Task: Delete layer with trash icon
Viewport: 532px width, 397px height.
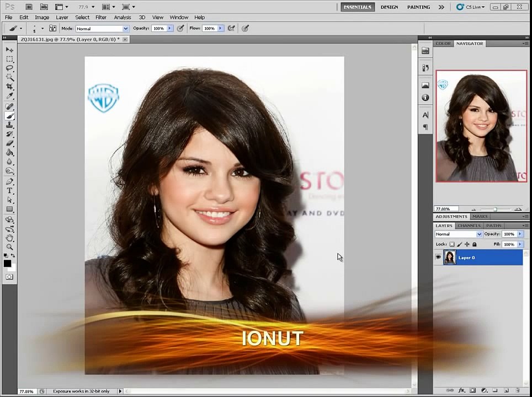Action: (x=518, y=390)
